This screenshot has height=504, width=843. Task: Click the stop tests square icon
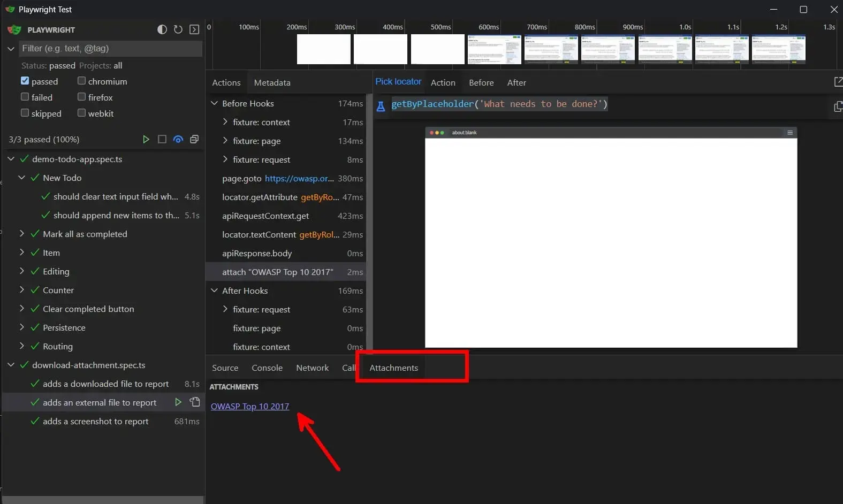tap(162, 139)
